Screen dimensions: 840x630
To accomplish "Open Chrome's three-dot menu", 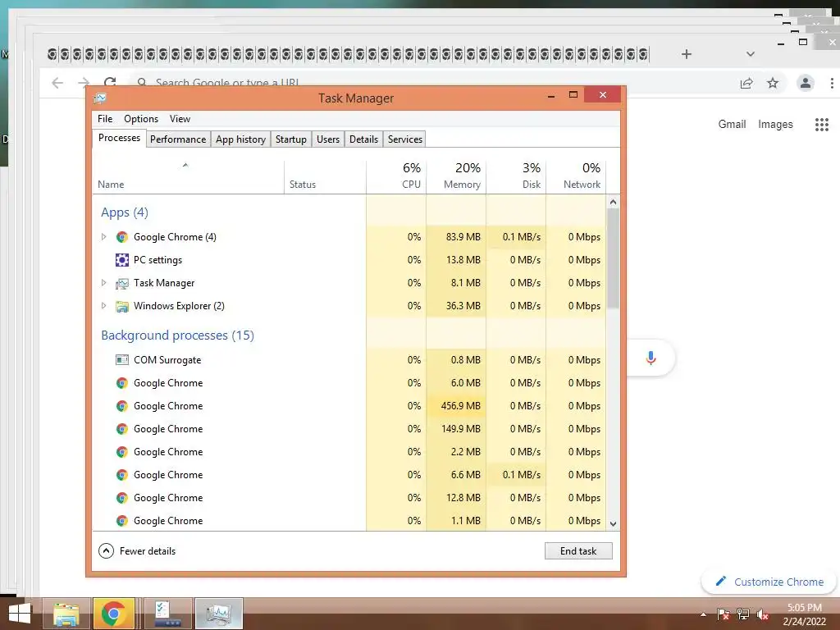I will [832, 83].
